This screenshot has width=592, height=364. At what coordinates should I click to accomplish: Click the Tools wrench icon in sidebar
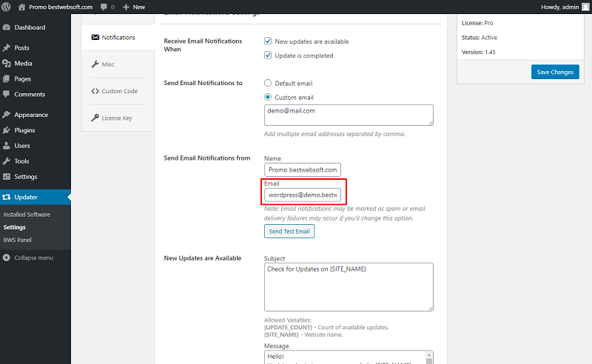tap(7, 161)
